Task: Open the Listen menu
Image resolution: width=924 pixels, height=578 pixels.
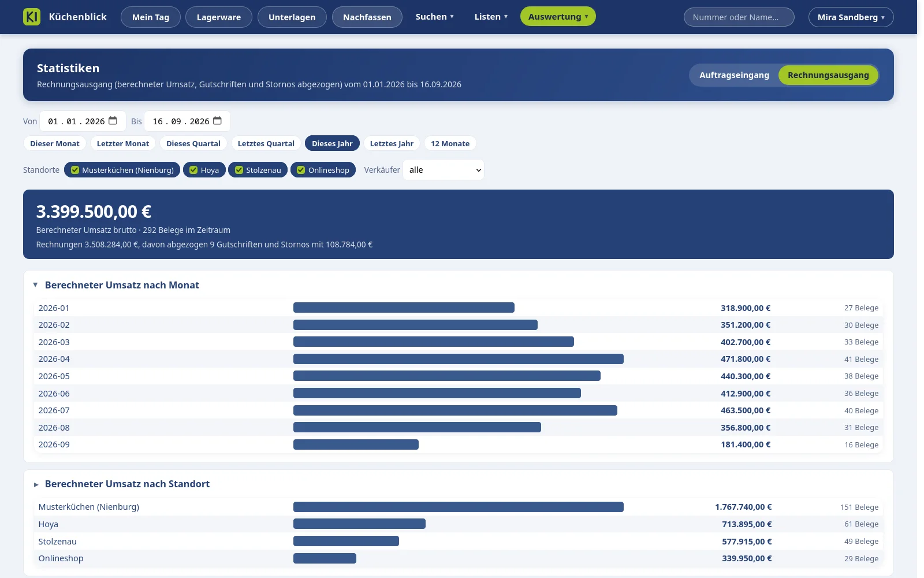Action: coord(491,17)
